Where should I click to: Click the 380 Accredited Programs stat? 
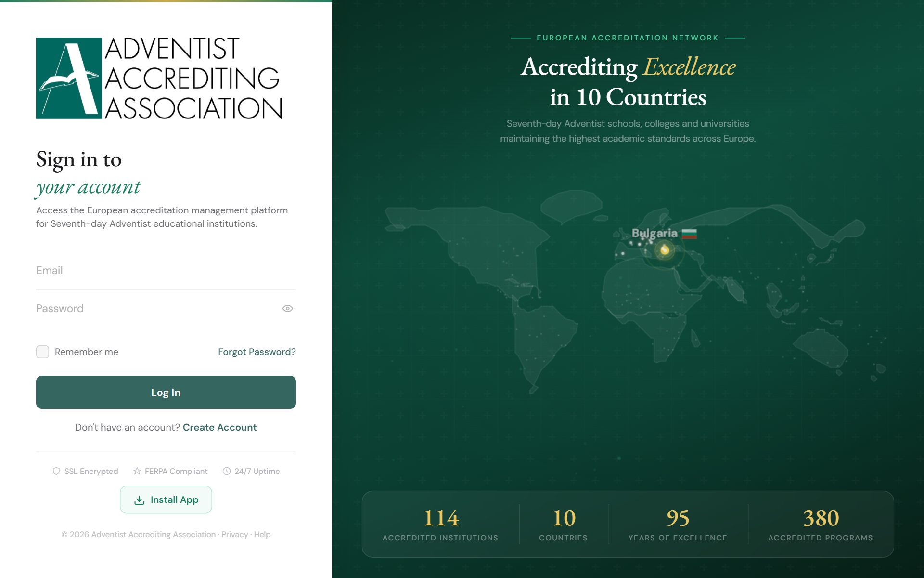[x=821, y=525]
